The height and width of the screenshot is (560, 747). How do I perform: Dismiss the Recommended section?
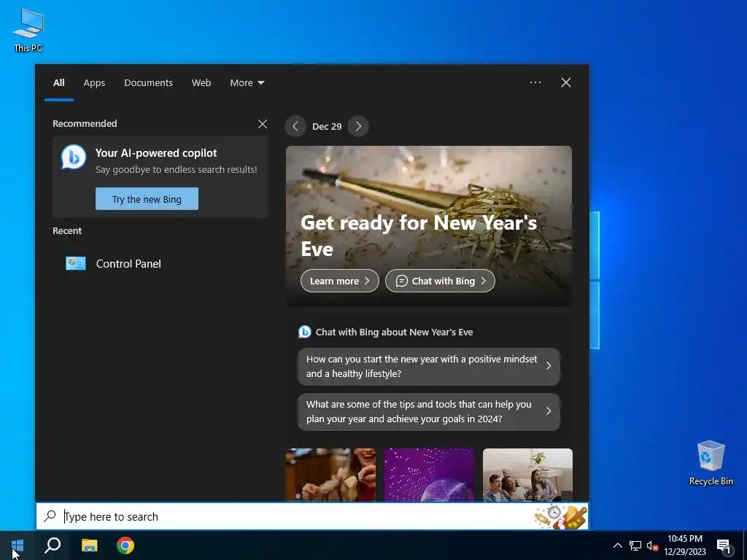point(263,124)
